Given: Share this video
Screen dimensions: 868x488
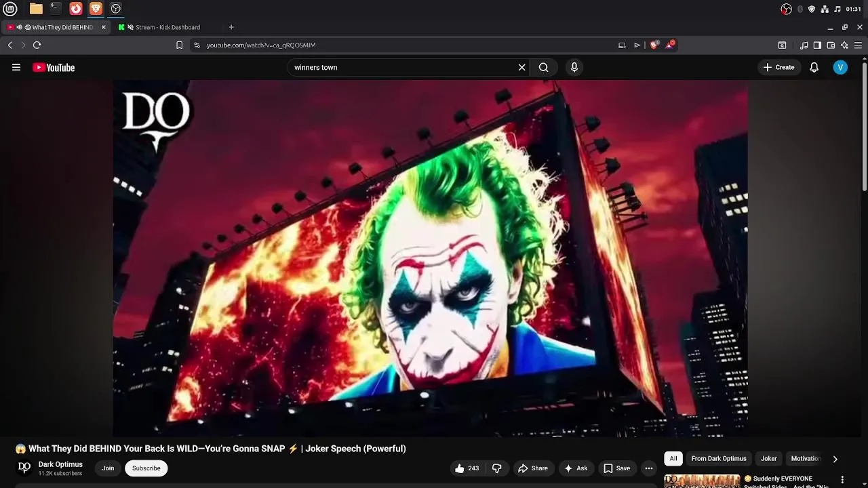Looking at the screenshot, I should (532, 468).
